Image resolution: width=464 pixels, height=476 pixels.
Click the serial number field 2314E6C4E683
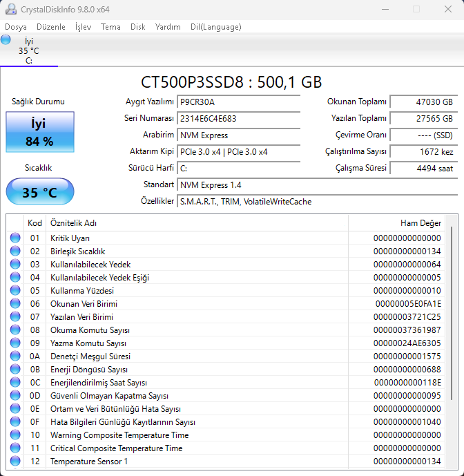tap(238, 118)
